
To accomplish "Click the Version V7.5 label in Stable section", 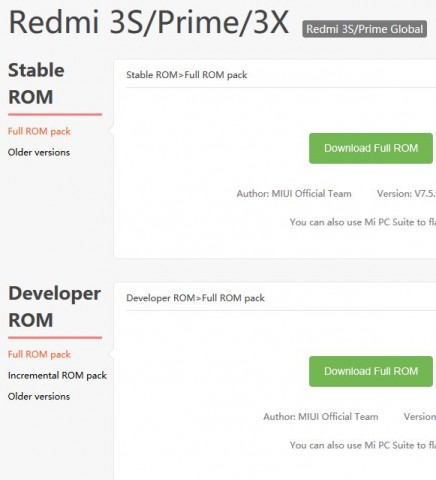I will pyautogui.click(x=406, y=194).
